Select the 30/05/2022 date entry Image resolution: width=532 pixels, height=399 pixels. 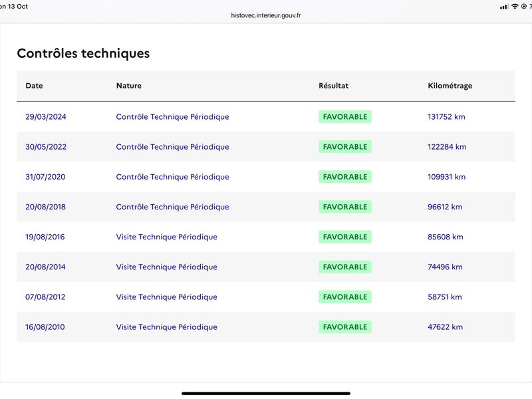pyautogui.click(x=46, y=147)
